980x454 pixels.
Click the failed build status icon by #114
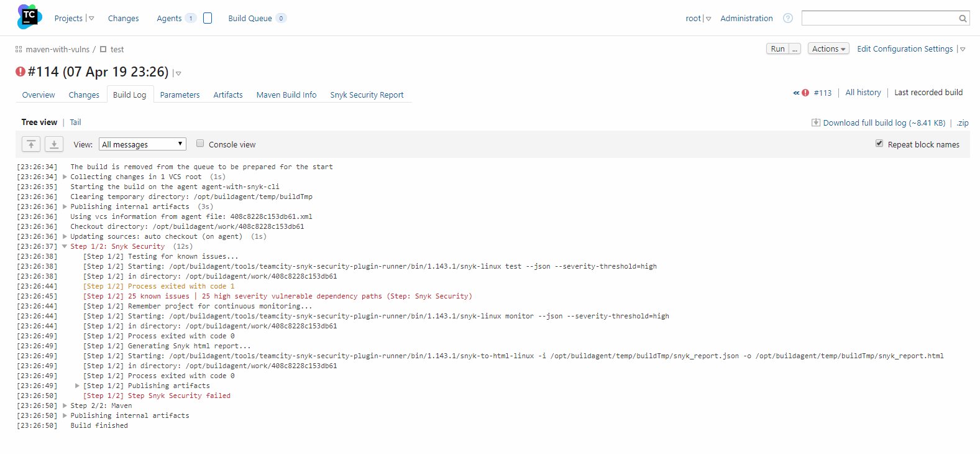coord(21,72)
